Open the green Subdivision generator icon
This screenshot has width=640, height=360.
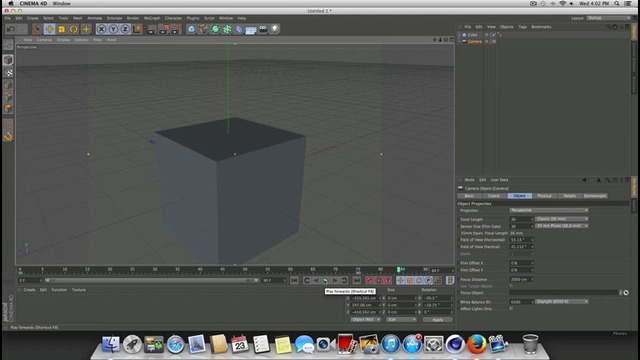click(215, 29)
